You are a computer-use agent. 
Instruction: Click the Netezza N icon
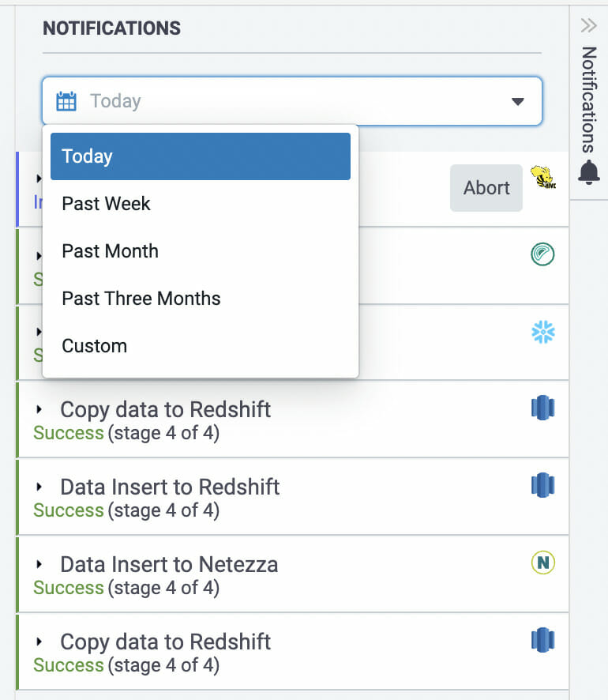pos(543,563)
